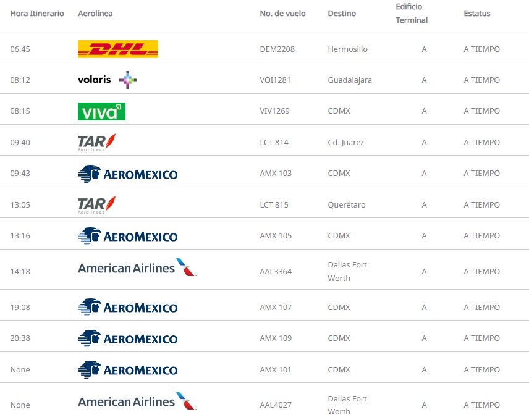Click the A TIEMPO status for AMX 107
The image size is (529, 420).
(x=481, y=308)
